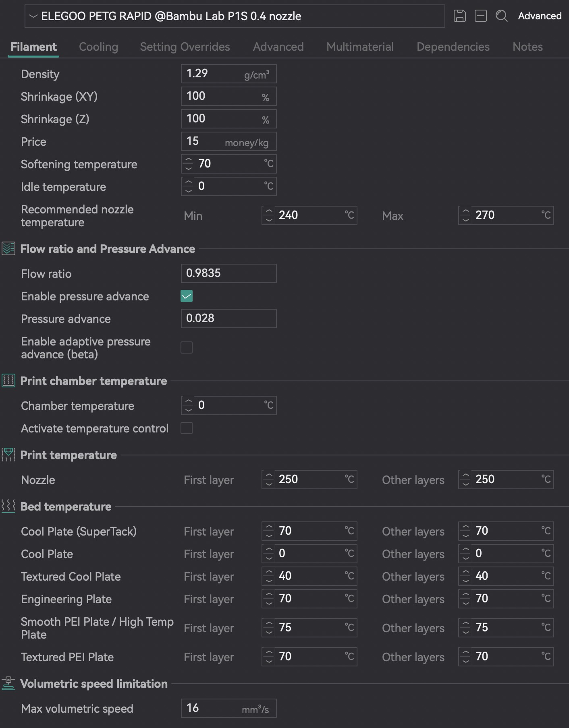Click the Density input field
The image size is (569, 728).
(x=228, y=74)
